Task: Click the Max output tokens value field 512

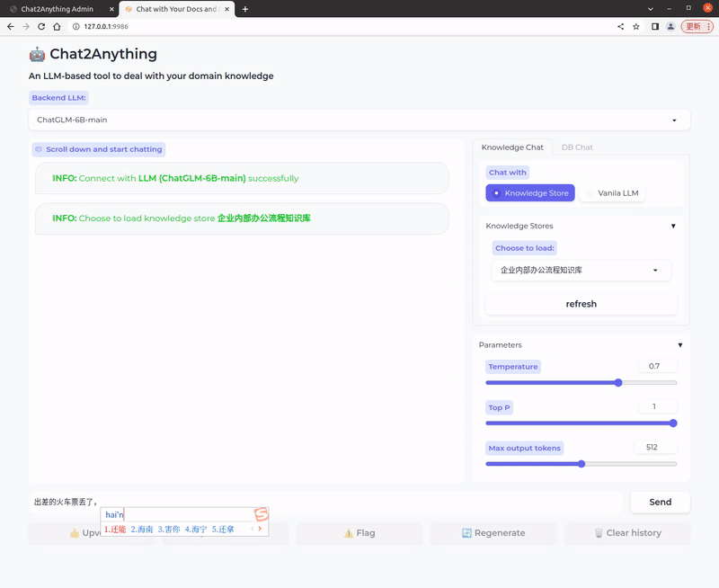Action: pyautogui.click(x=655, y=447)
